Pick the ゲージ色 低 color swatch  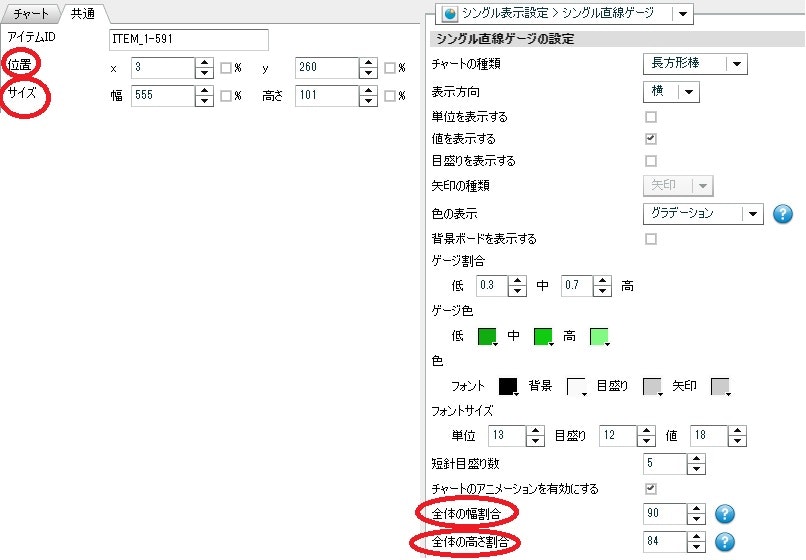click(x=487, y=336)
